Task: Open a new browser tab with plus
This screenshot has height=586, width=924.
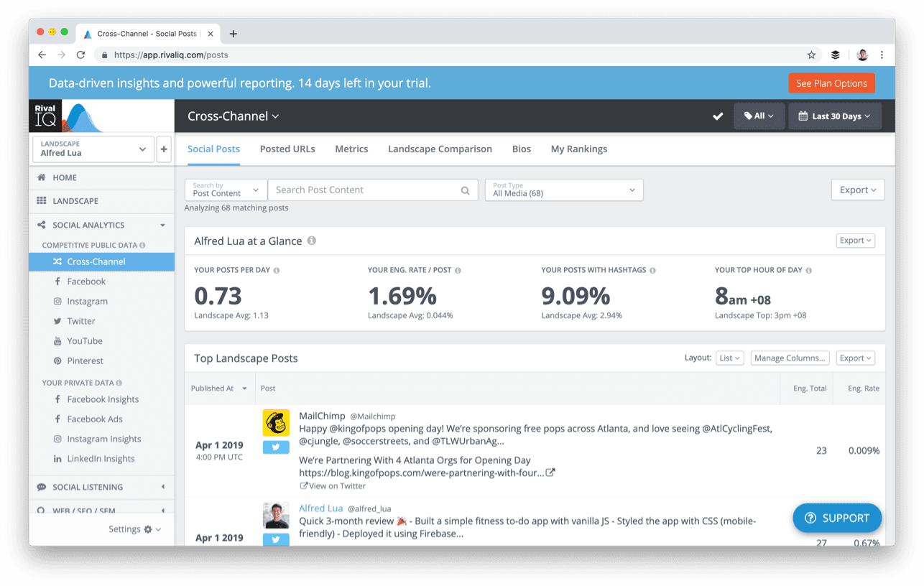Action: click(233, 34)
